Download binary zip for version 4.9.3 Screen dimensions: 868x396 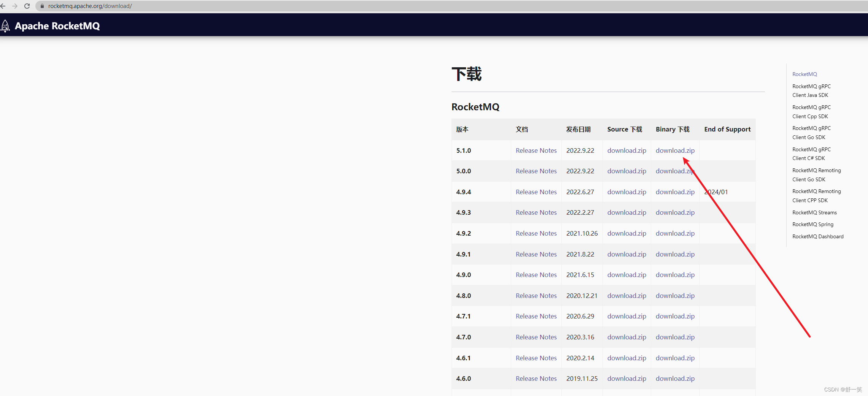pos(675,212)
